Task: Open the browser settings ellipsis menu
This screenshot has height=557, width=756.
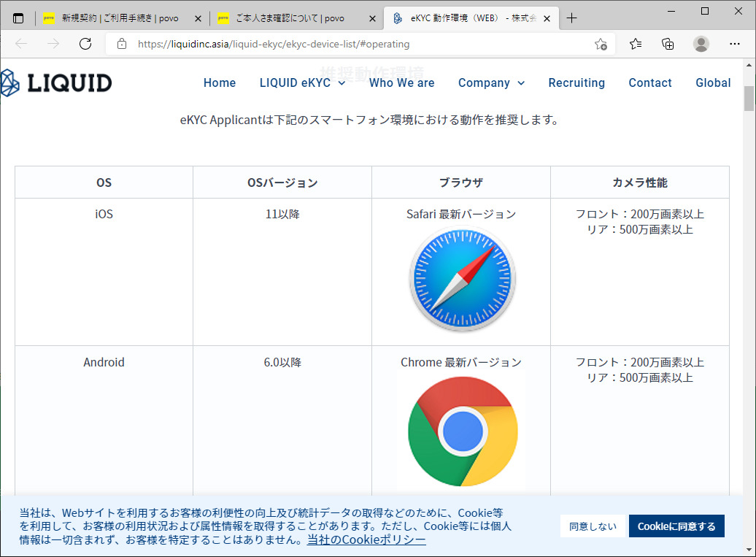Action: tap(735, 44)
